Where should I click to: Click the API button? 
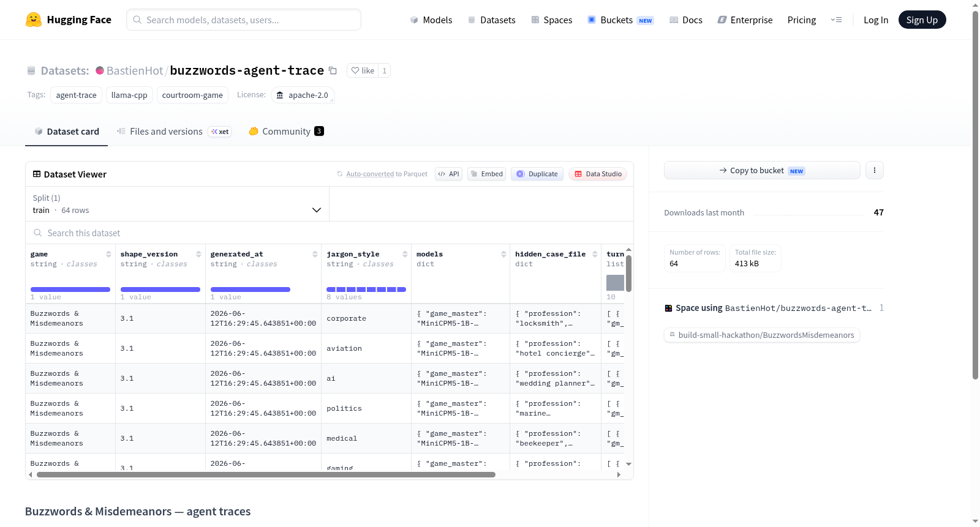click(x=448, y=174)
